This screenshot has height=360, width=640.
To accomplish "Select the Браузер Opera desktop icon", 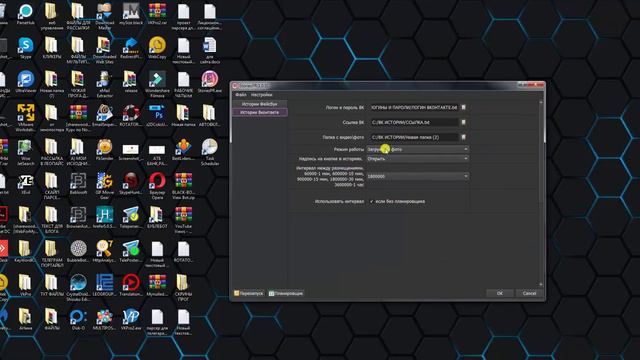I will 157,186.
